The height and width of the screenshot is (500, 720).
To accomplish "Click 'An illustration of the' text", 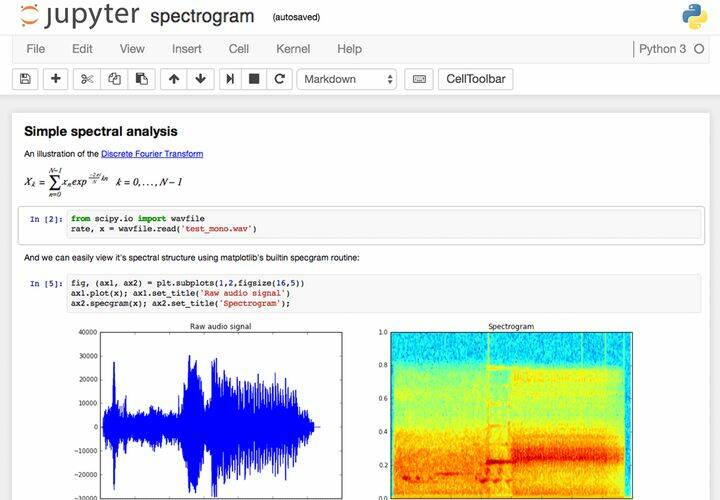I will [62, 154].
